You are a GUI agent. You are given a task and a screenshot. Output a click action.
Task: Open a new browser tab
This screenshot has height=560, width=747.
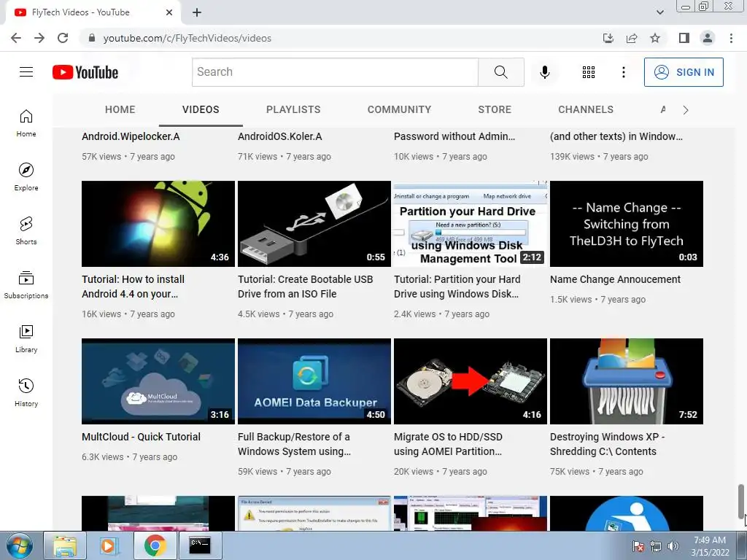point(197,12)
